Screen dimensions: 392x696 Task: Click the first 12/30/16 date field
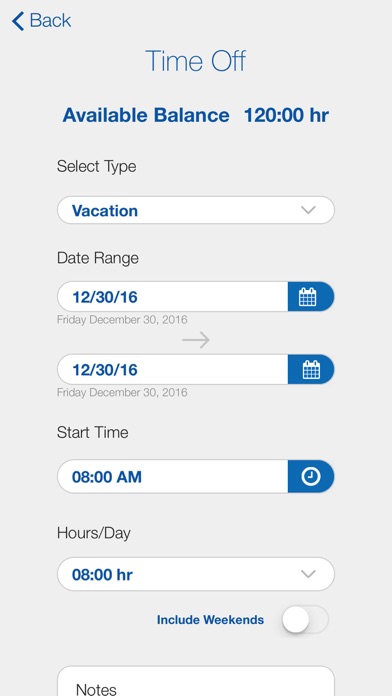coord(173,297)
